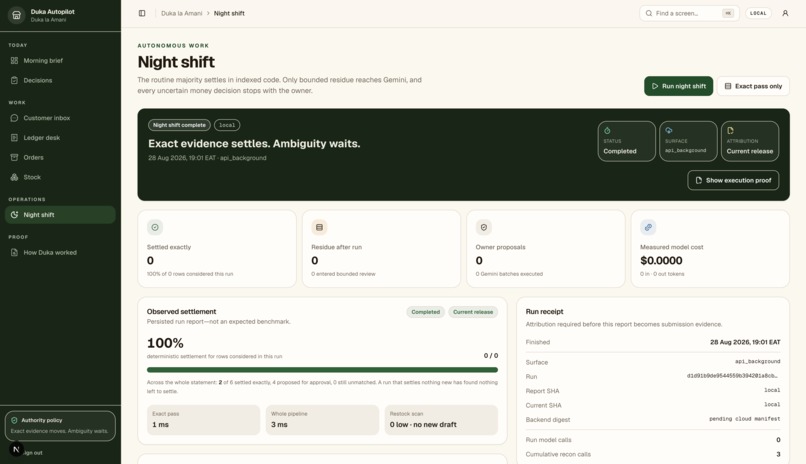Click the Authority policy shield icon
Image resolution: width=806 pixels, height=464 pixels.
point(14,420)
